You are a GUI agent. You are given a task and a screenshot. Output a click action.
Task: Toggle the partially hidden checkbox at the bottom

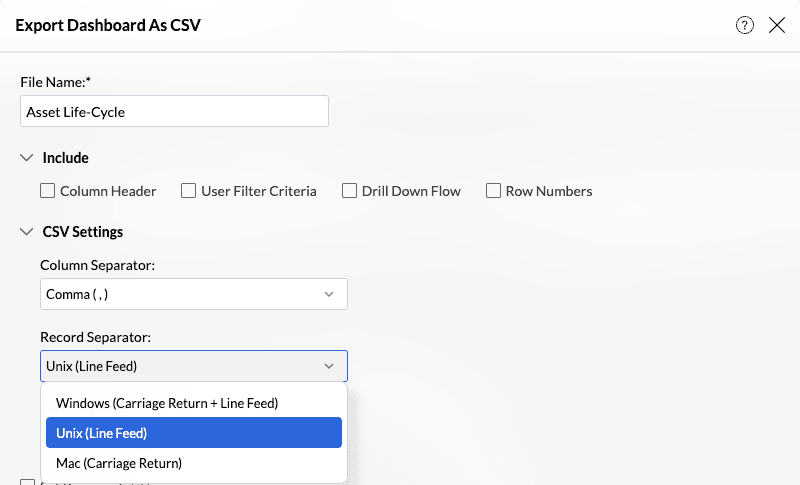pos(27,482)
